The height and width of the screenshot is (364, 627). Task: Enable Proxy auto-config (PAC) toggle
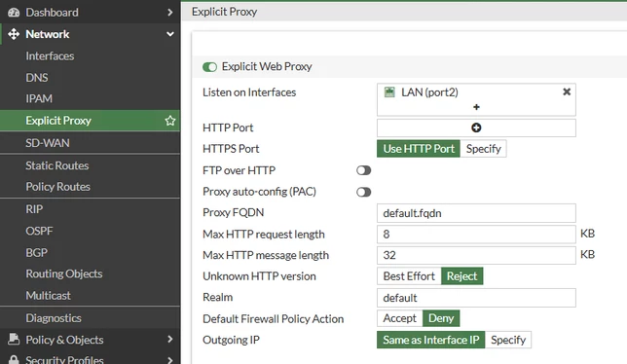363,192
